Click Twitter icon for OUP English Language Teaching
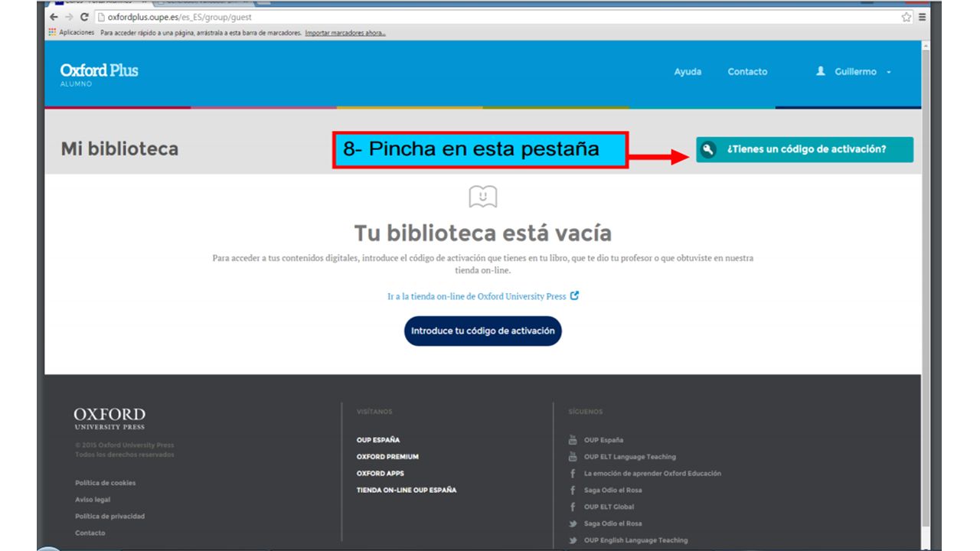Viewport: 980px width, 551px height. pyautogui.click(x=573, y=540)
